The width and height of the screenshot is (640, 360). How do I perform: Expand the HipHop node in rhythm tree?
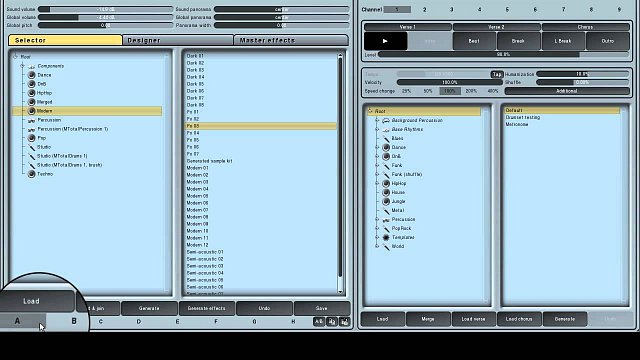coord(377,183)
